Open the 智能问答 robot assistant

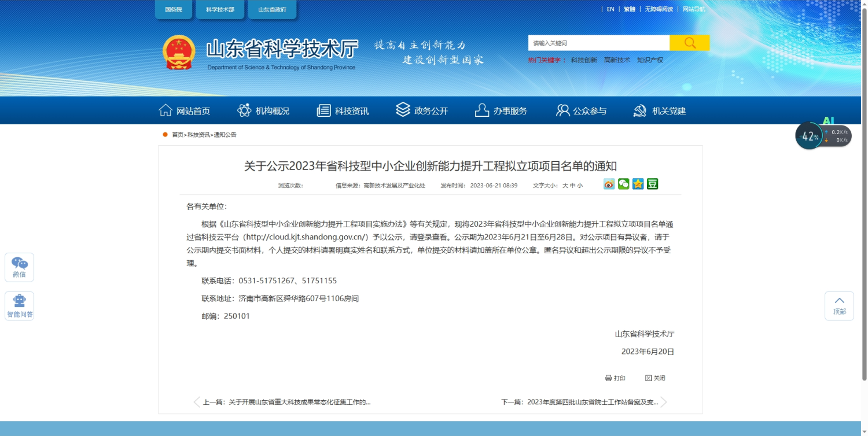click(x=20, y=306)
